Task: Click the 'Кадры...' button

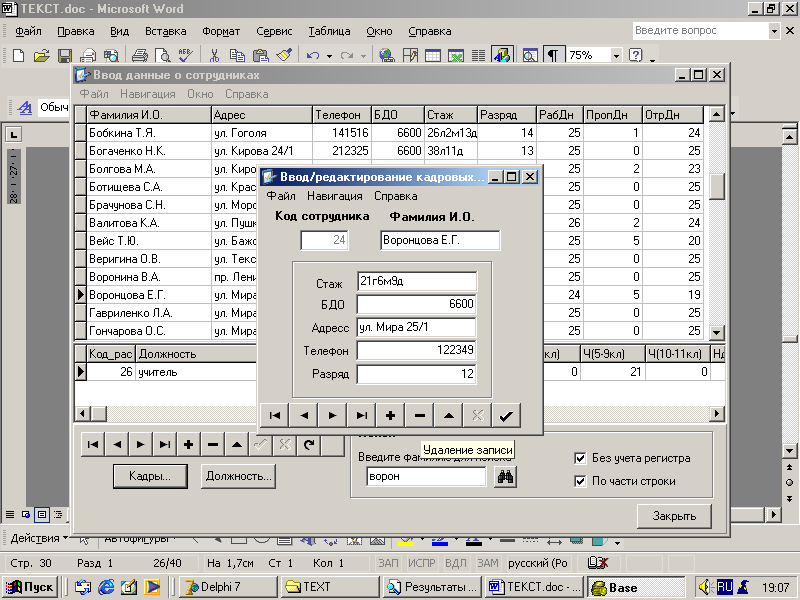Action: [150, 477]
